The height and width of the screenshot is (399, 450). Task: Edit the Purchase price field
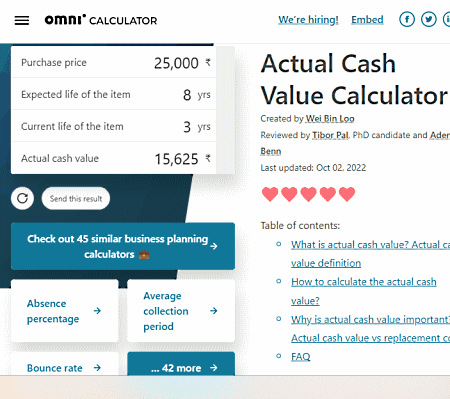click(113, 62)
